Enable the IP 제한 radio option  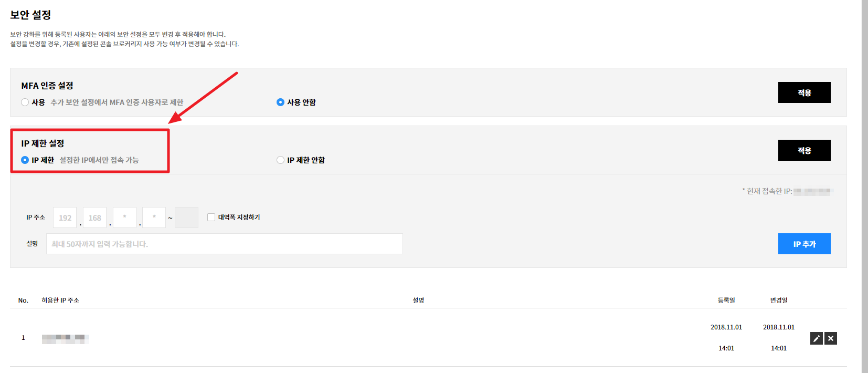pos(25,160)
